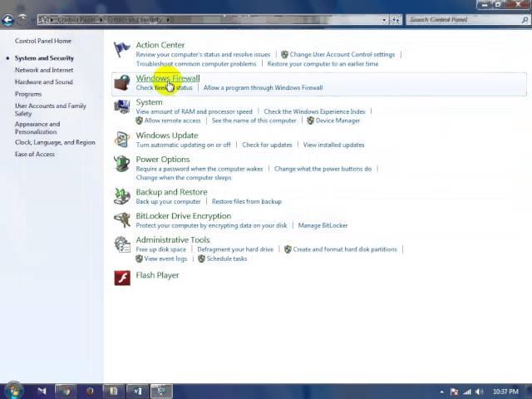
Task: Click the Back arrow navigation button
Action: pyautogui.click(x=7, y=20)
